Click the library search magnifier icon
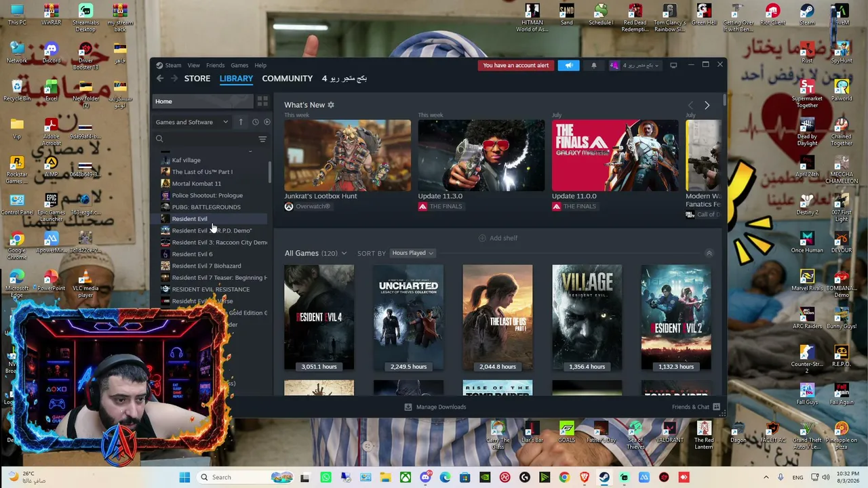This screenshot has width=868, height=488. (159, 139)
